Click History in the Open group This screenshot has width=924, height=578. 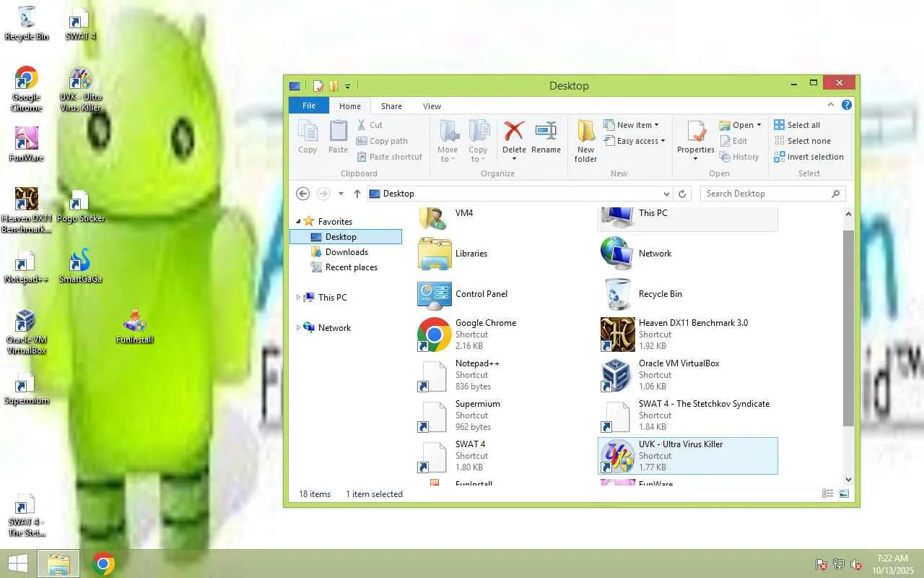[x=739, y=157]
